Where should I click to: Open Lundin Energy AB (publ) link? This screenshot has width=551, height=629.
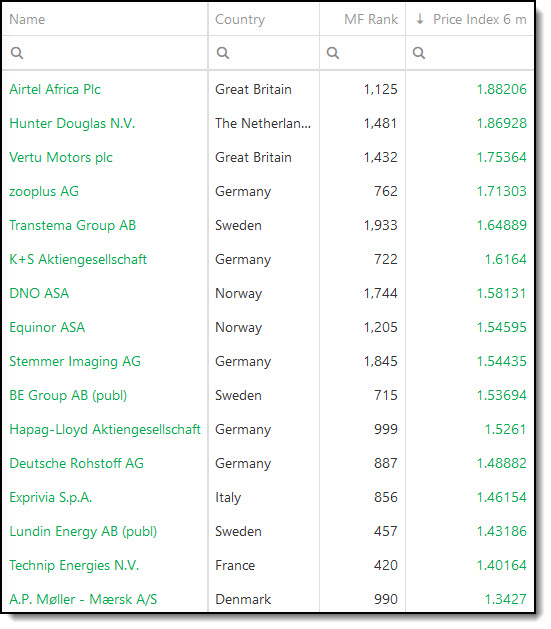point(83,532)
